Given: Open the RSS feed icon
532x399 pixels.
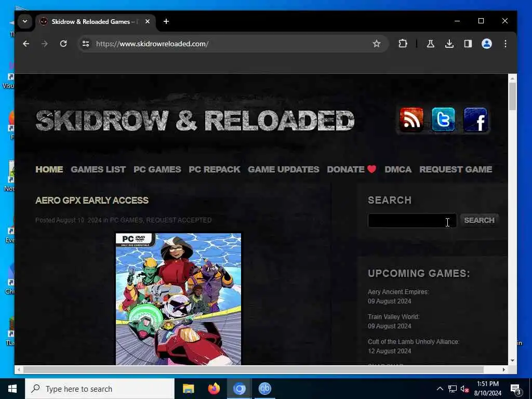Looking at the screenshot, I should tap(411, 120).
